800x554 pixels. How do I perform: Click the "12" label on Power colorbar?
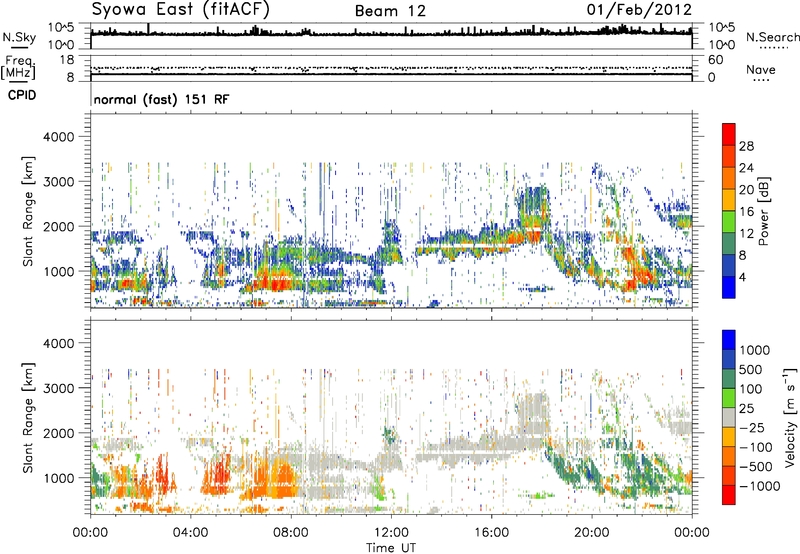746,234
